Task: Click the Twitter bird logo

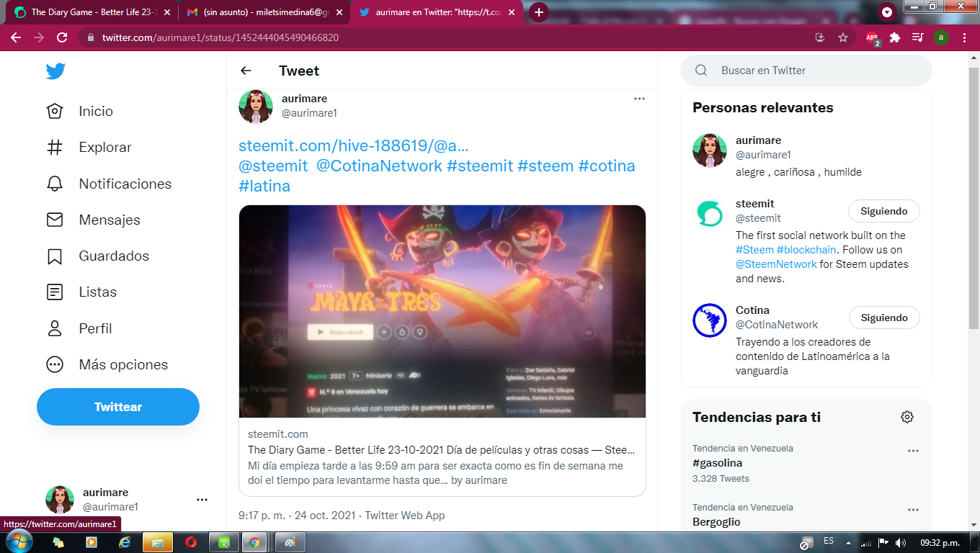Action: click(55, 71)
